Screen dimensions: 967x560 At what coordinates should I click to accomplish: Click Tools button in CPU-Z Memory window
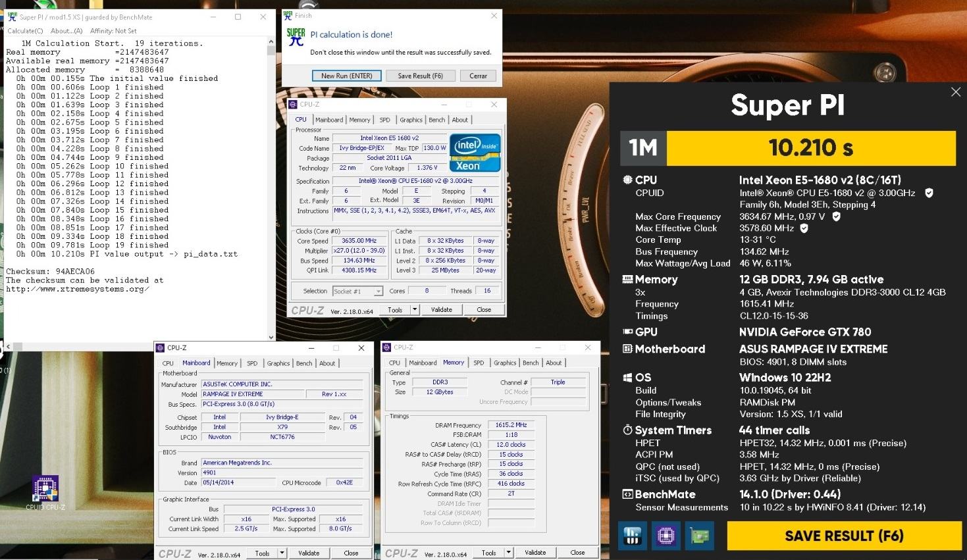point(488,553)
